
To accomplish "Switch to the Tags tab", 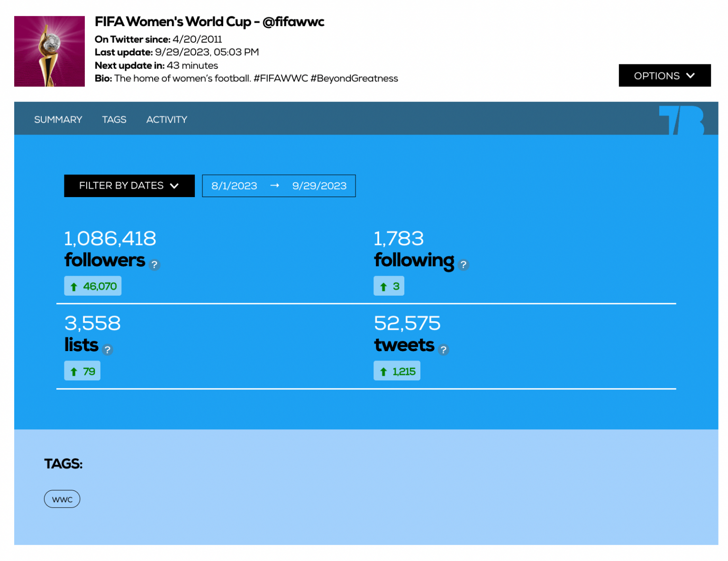I will [x=114, y=119].
